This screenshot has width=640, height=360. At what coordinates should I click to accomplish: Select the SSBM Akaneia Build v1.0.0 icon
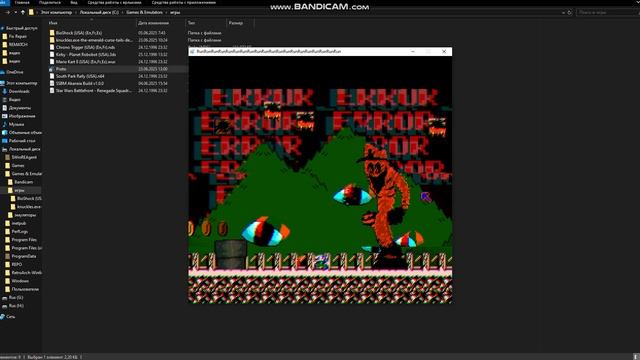52,84
